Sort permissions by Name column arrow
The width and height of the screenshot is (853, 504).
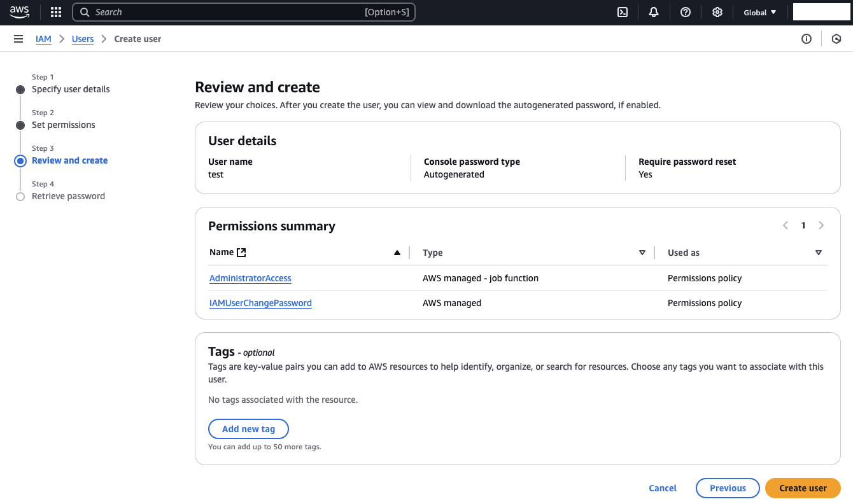pos(397,253)
